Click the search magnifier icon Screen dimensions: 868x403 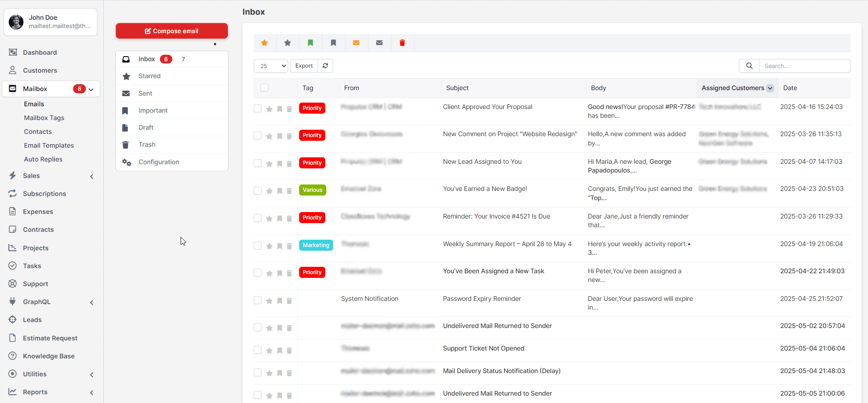click(749, 66)
